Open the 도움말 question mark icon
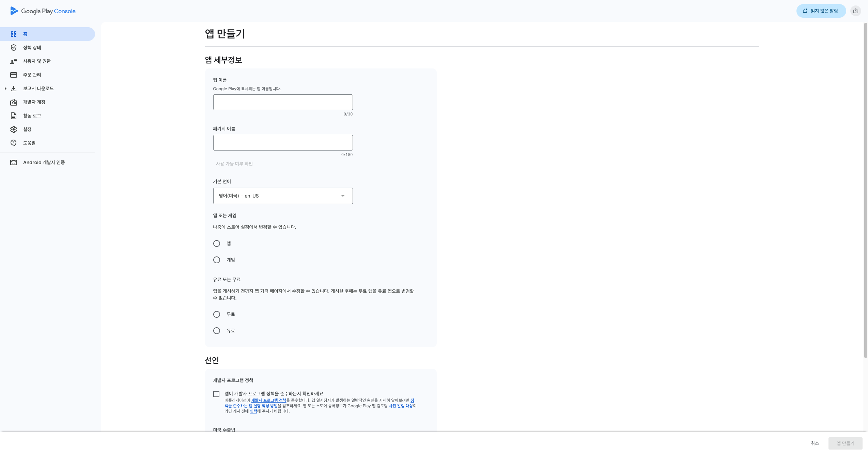This screenshot has width=868, height=455. pyautogui.click(x=14, y=143)
